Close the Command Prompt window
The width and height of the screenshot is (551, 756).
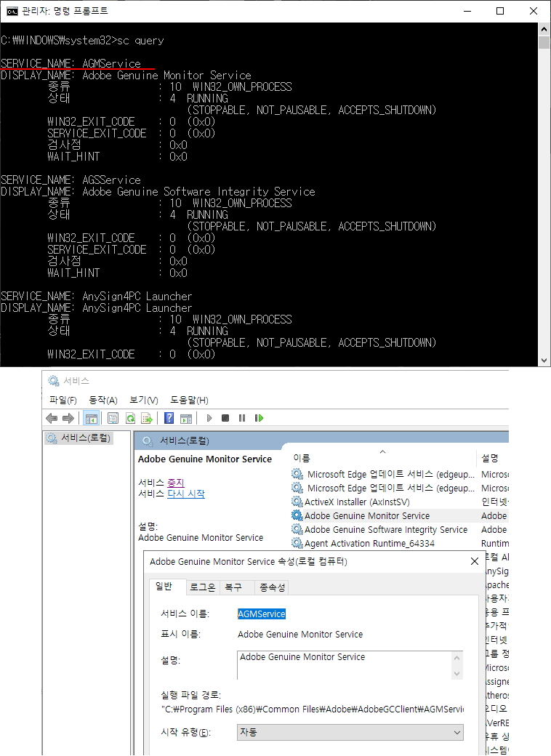click(533, 11)
